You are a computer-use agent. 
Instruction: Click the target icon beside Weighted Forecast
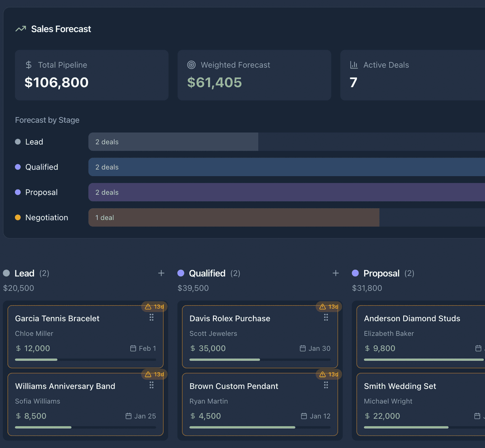192,65
